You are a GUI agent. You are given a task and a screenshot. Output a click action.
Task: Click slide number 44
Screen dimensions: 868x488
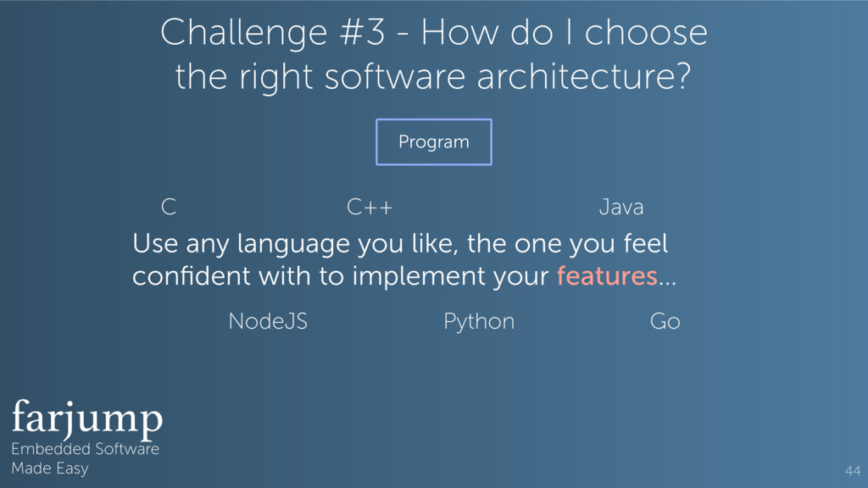852,470
